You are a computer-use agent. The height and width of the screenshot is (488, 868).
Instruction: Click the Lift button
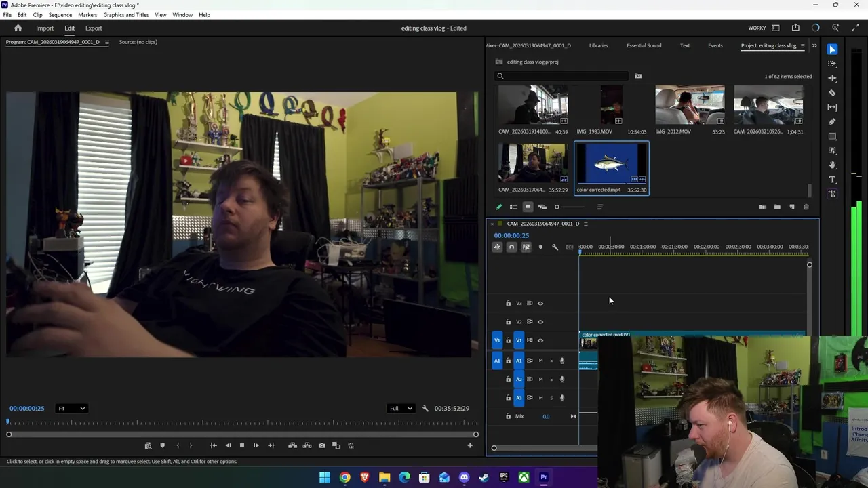292,445
